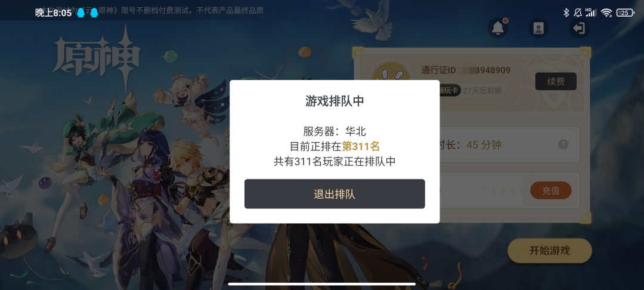The image size is (644, 290).
Task: Tap the first QQ penguin notification icon
Action: (81, 13)
